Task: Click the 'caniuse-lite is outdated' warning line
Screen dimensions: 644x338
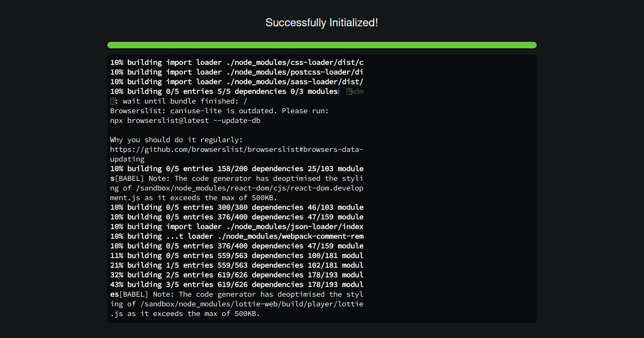Action: coord(219,111)
